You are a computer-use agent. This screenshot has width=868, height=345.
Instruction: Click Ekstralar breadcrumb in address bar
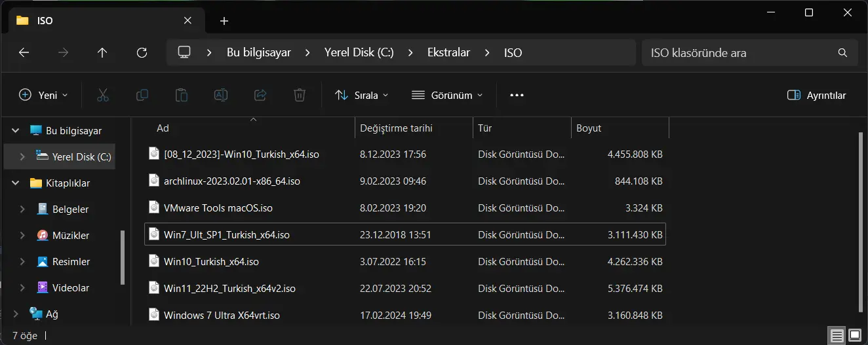coord(448,52)
